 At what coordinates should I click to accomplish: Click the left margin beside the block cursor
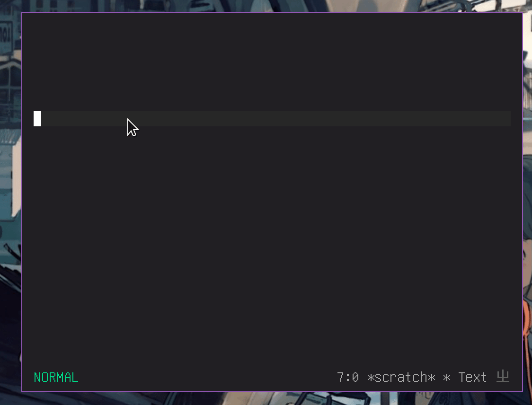pyautogui.click(x=28, y=119)
